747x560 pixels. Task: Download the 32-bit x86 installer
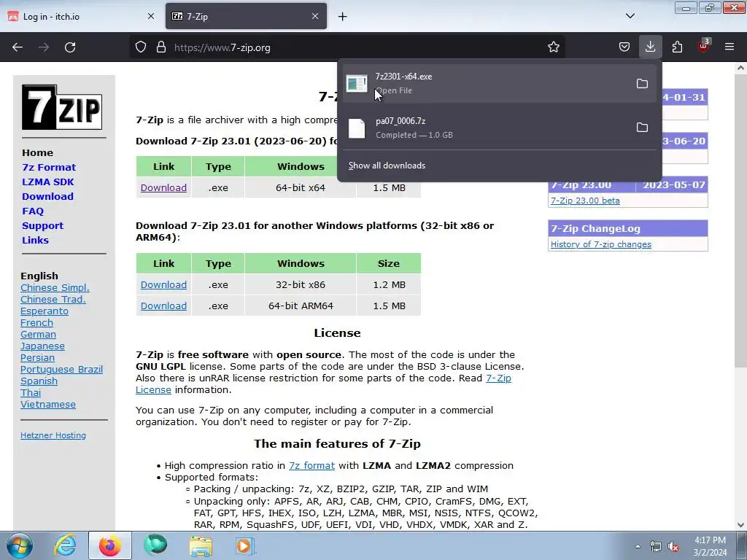[x=163, y=285]
